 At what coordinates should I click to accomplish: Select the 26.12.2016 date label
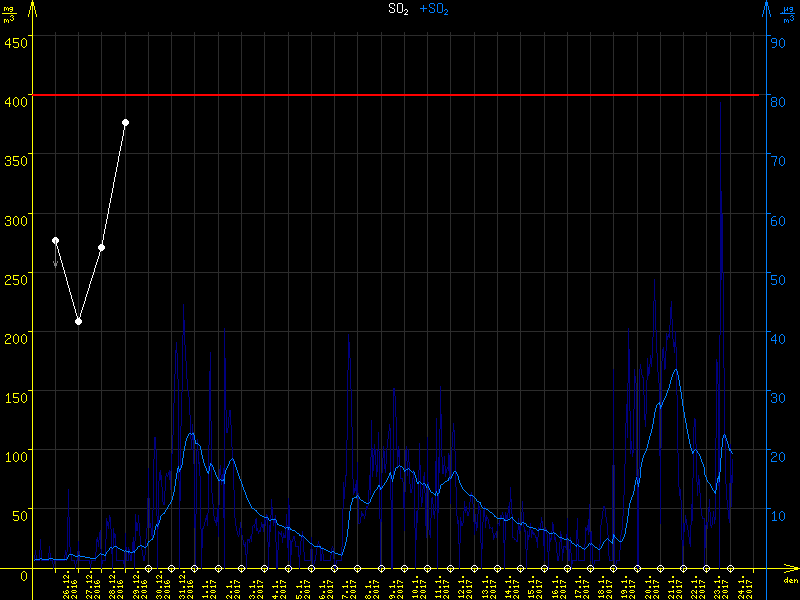coord(67,585)
